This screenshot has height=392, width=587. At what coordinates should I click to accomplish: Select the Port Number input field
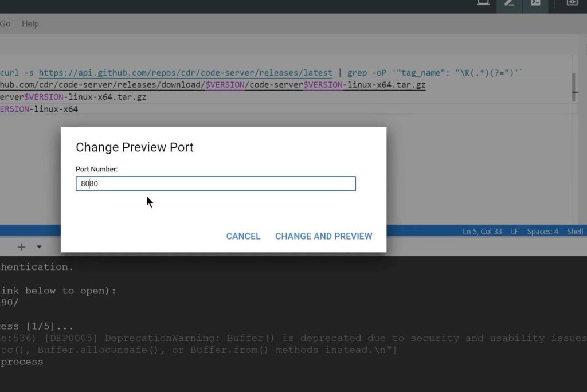[x=216, y=183]
